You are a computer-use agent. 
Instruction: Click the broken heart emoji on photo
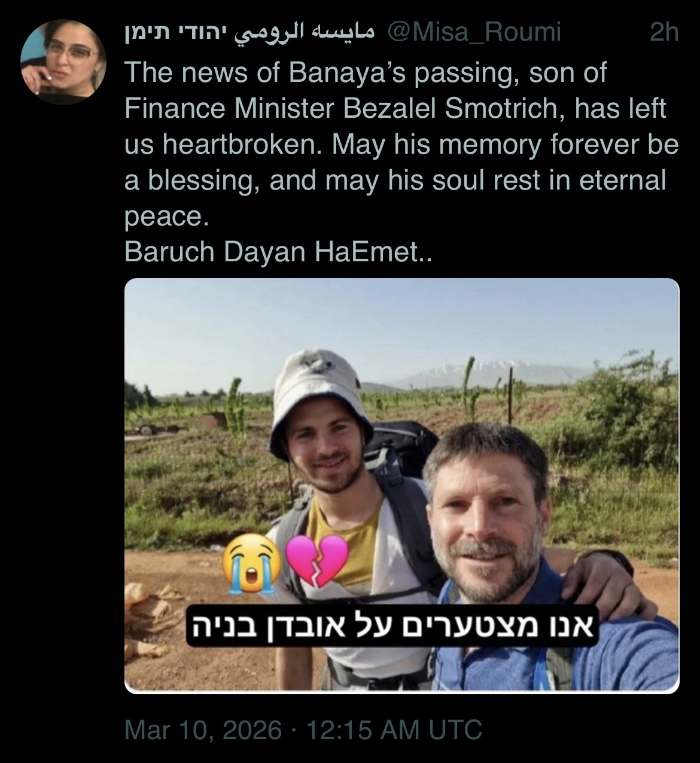point(318,561)
